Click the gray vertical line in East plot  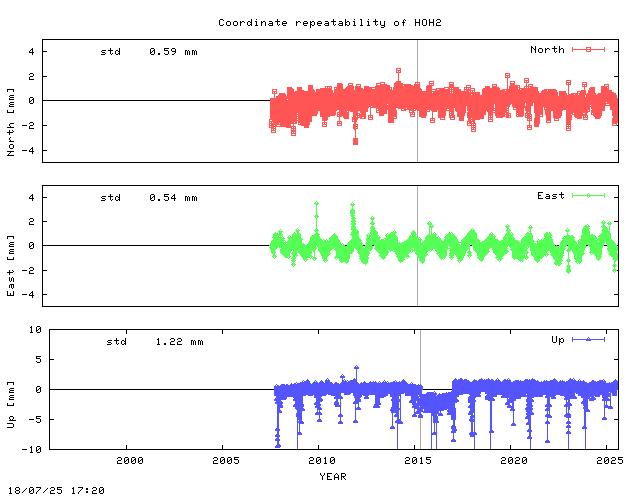pyautogui.click(x=418, y=246)
